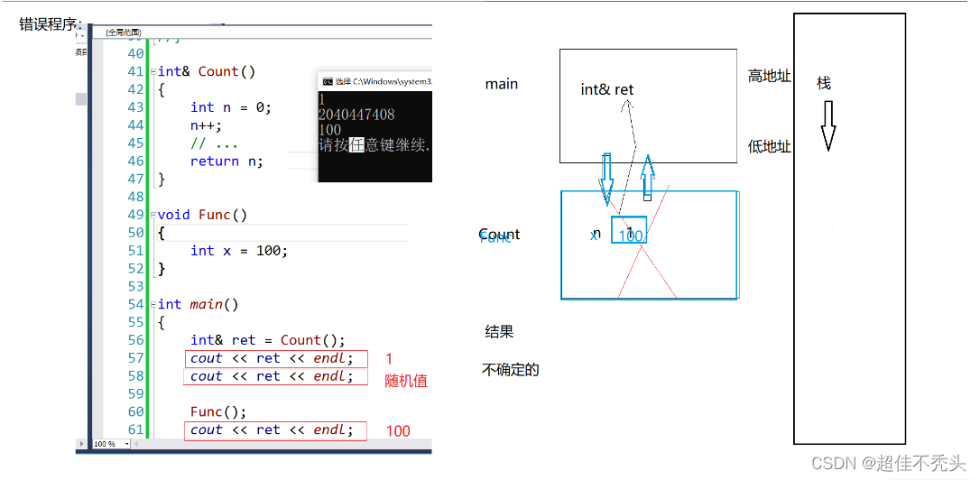Click 'cout << ret << endl;' on line 61

272,430
